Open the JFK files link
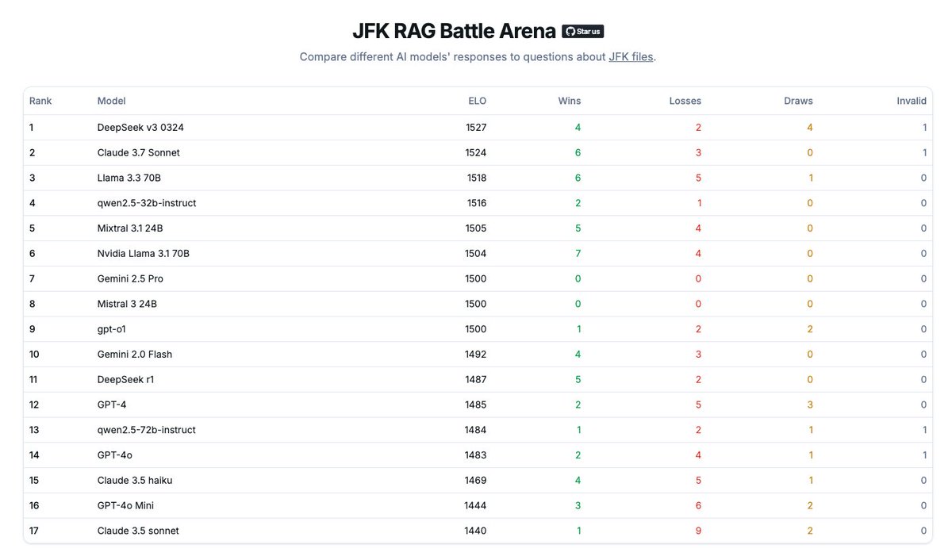Image resolution: width=952 pixels, height=560 pixels. 631,57
